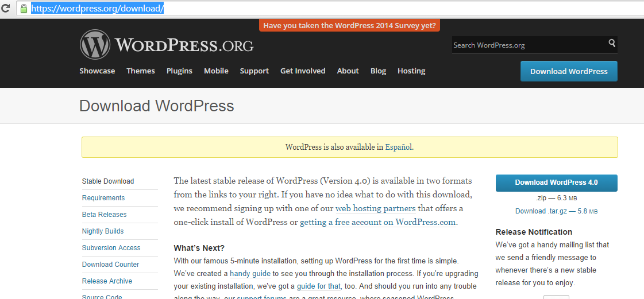This screenshot has width=644, height=299.
Task: Click the handy guide link
Action: [x=250, y=274]
